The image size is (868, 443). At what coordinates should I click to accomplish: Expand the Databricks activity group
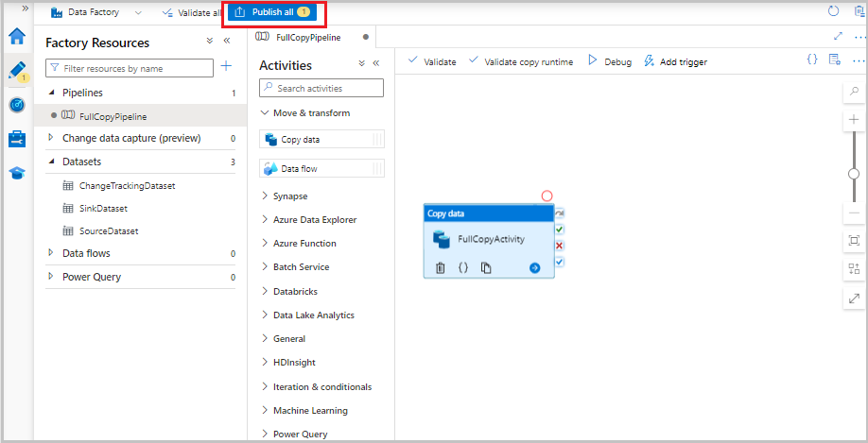click(265, 291)
